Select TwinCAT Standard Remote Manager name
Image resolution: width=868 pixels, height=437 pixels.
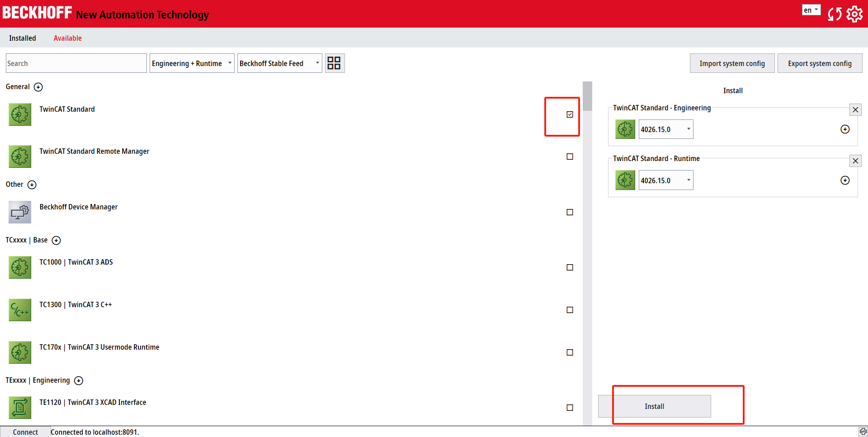[94, 151]
